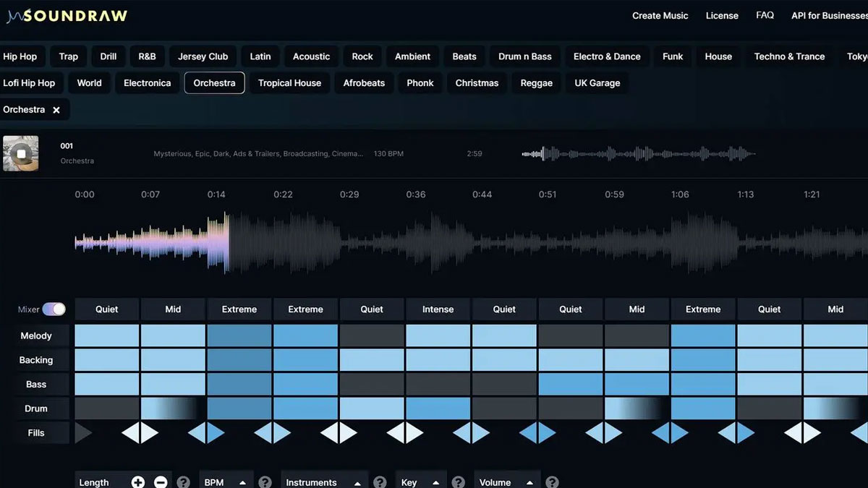Viewport: 868px width, 488px height.
Task: Choose the Latin genre tag
Action: 260,56
